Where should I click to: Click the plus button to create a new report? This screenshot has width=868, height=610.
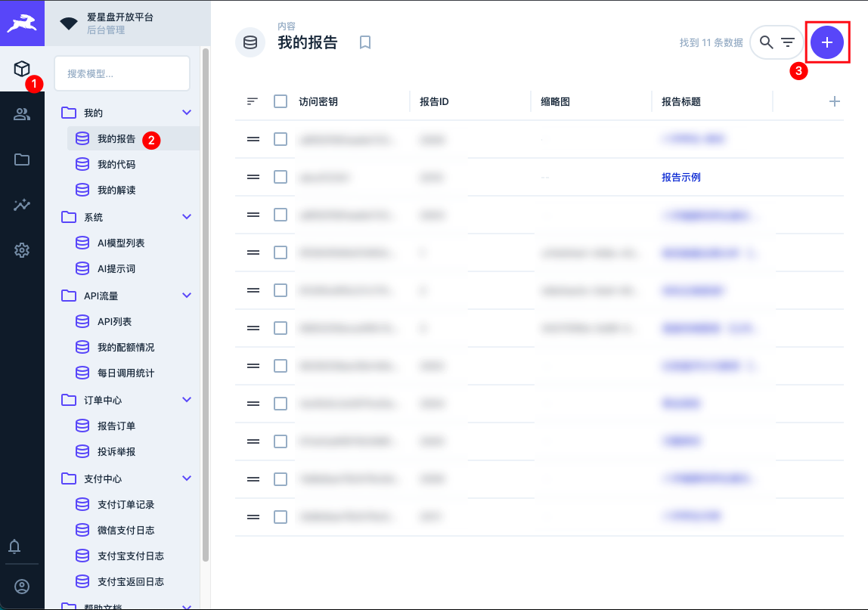(826, 42)
